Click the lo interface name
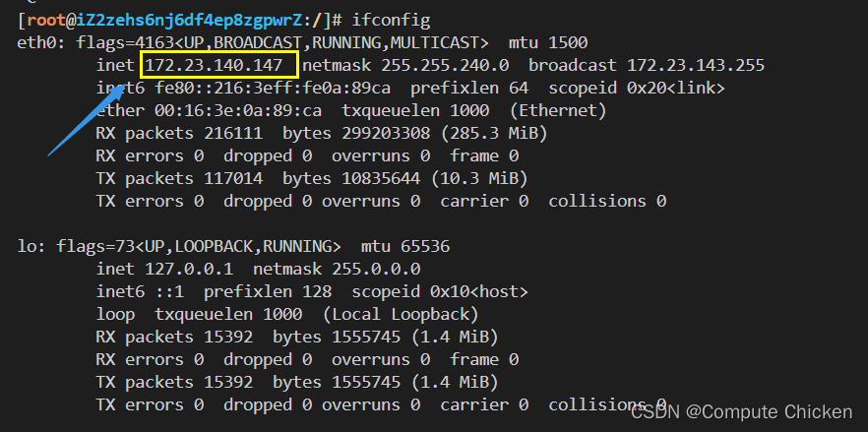The image size is (868, 432). click(28, 246)
